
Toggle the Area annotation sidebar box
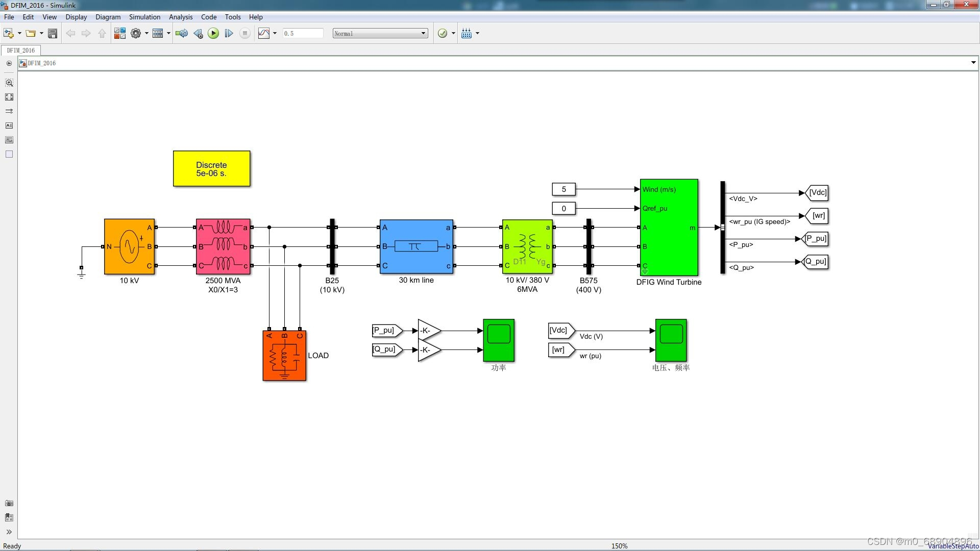[9, 155]
